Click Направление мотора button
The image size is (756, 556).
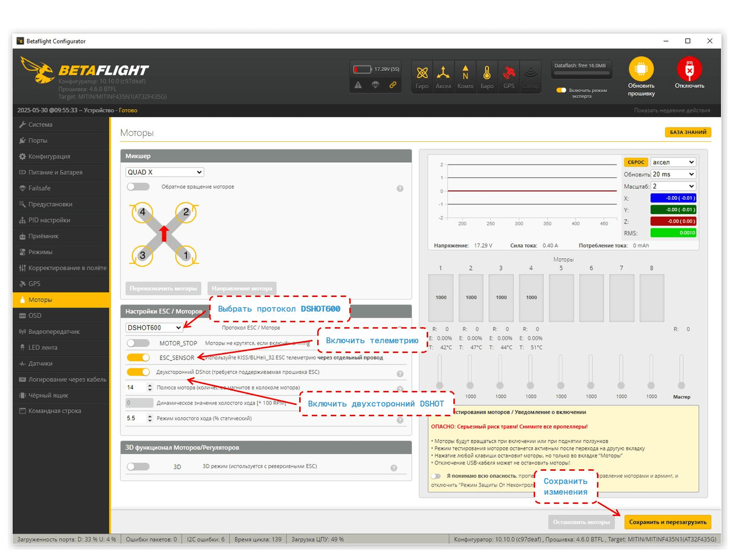click(x=242, y=288)
